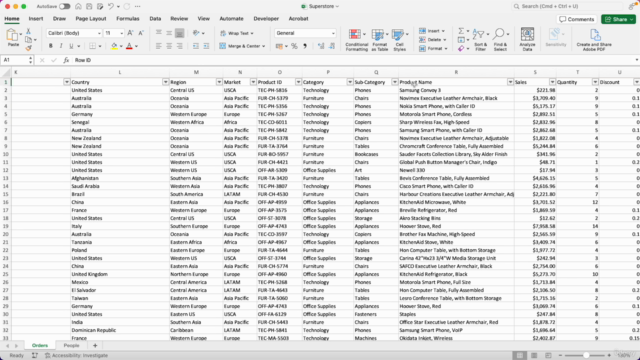Screen dimensions: 640x360
Task: Select column R header
Action: coord(456,72)
